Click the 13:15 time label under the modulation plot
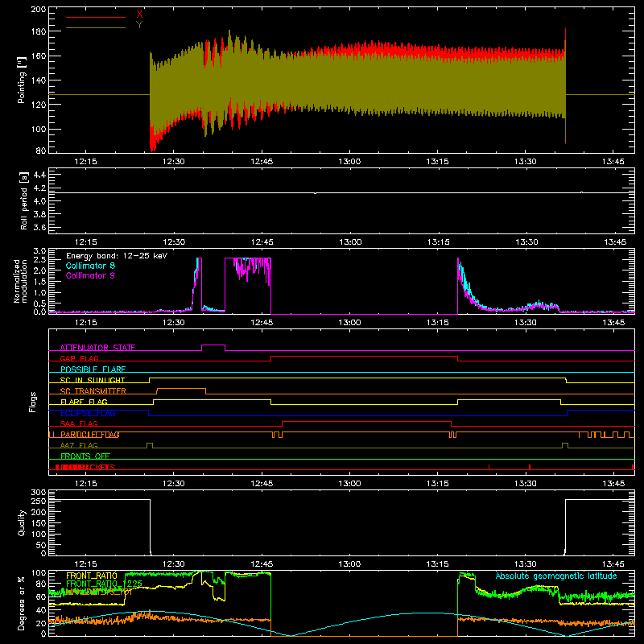This screenshot has width=644, height=644. tap(437, 323)
